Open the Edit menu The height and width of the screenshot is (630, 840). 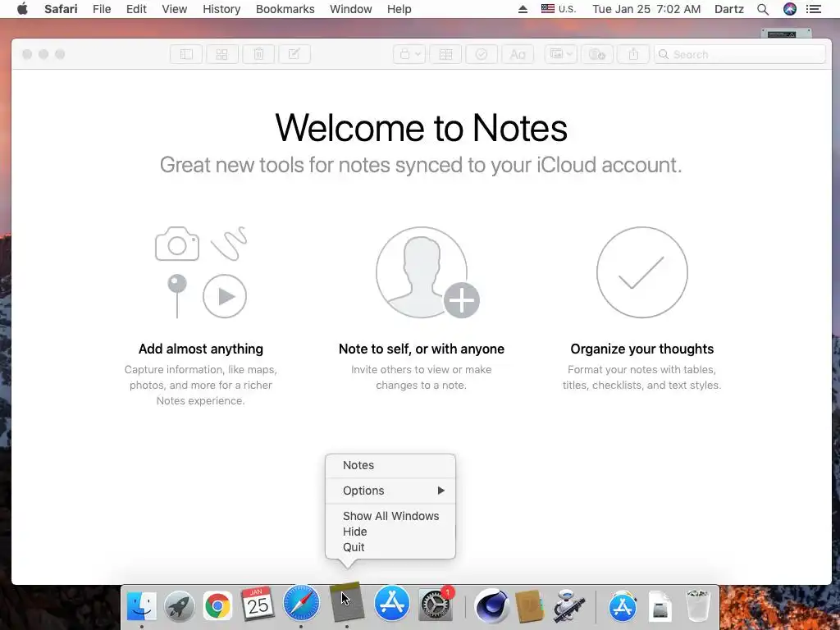pyautogui.click(x=136, y=9)
